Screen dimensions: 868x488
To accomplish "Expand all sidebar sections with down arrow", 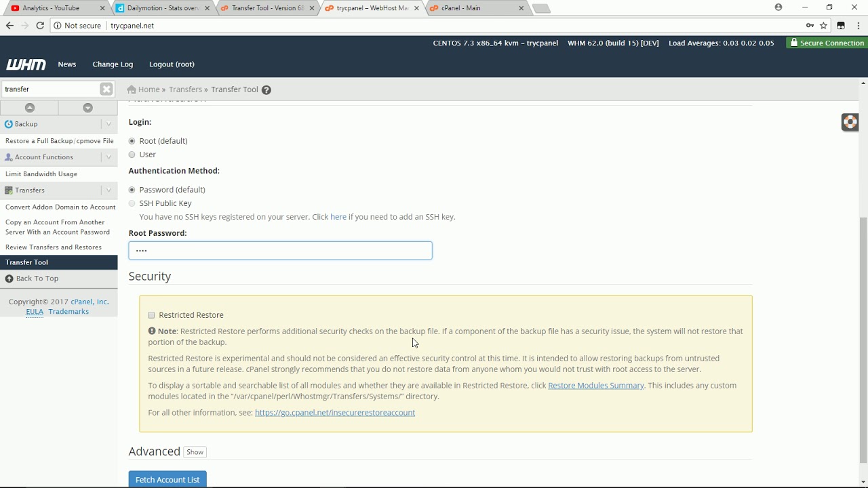I will pos(87,108).
